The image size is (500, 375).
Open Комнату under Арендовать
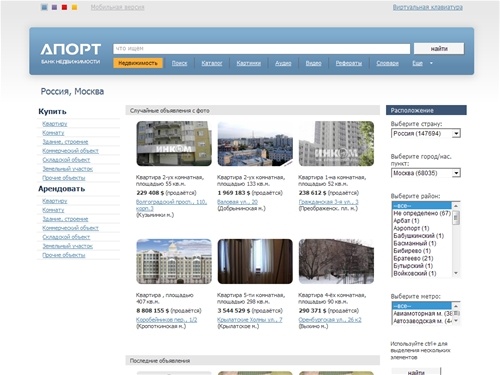[53, 210]
